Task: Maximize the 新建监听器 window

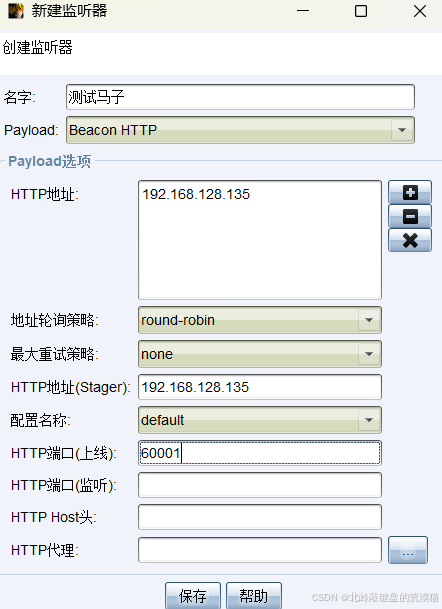Action: click(x=361, y=11)
